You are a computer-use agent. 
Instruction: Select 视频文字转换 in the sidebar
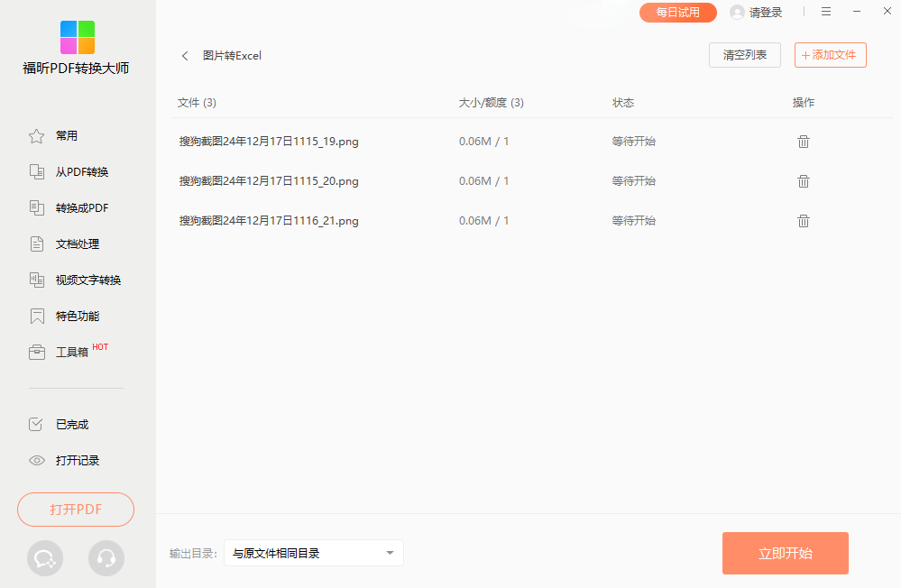pyautogui.click(x=87, y=280)
